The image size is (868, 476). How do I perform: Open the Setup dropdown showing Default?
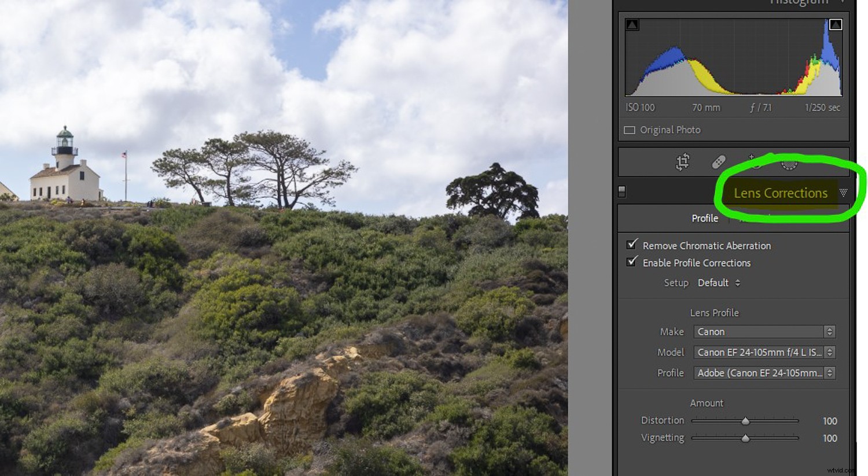718,283
